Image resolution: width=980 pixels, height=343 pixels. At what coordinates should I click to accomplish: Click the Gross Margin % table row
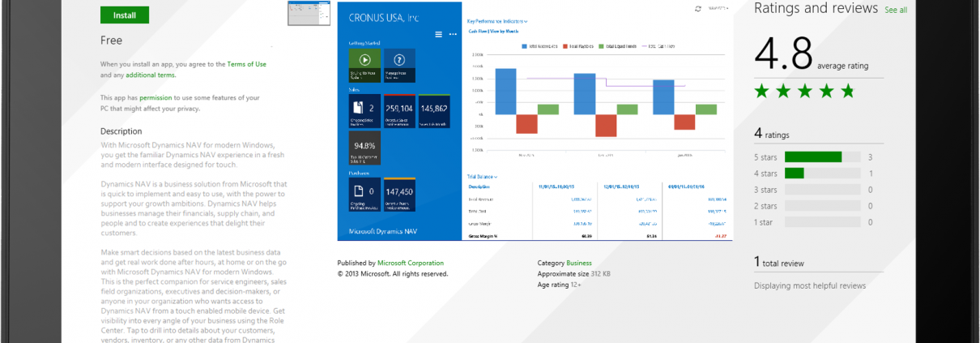pyautogui.click(x=599, y=236)
